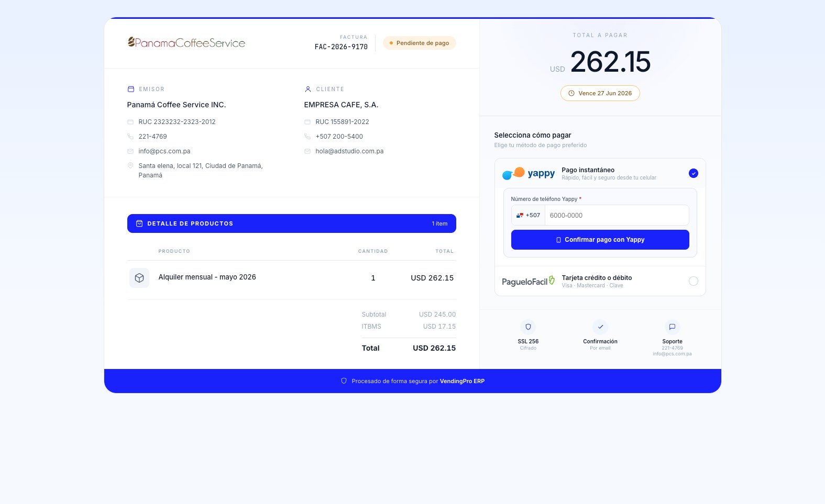Click the ITBMS USD 17.15 value
This screenshot has height=504, width=825.
[x=439, y=327]
